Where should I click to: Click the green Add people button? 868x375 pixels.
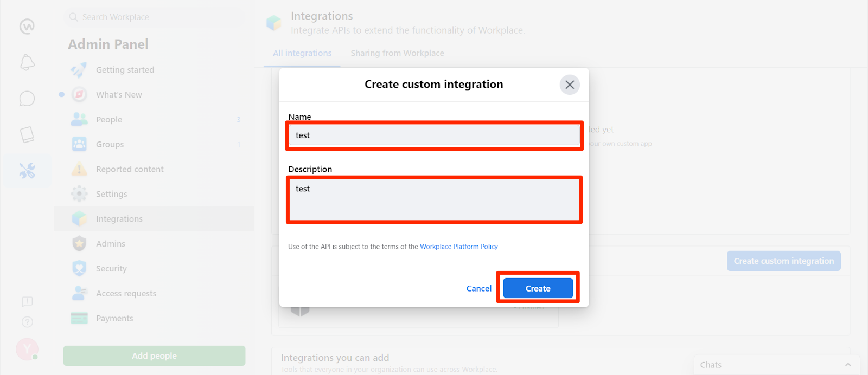[154, 356]
